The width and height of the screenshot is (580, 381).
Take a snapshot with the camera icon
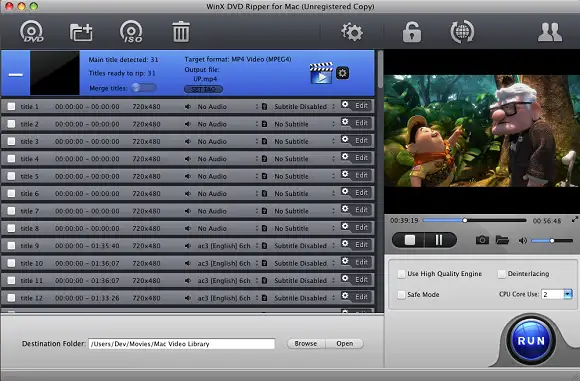(482, 240)
